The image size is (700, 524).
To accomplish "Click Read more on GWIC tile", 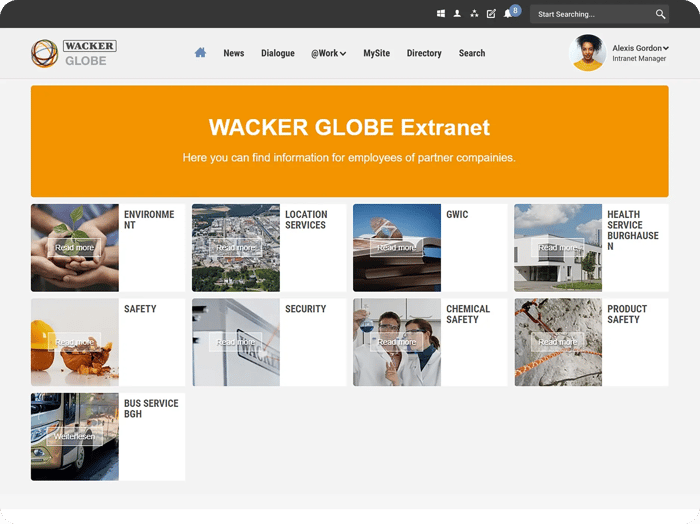I will click(396, 247).
